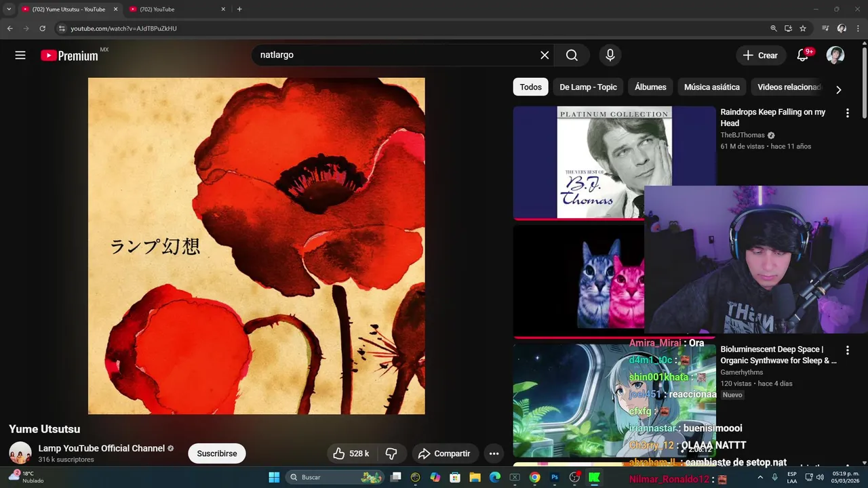
Task: Select the Música asiática chip
Action: (x=712, y=87)
